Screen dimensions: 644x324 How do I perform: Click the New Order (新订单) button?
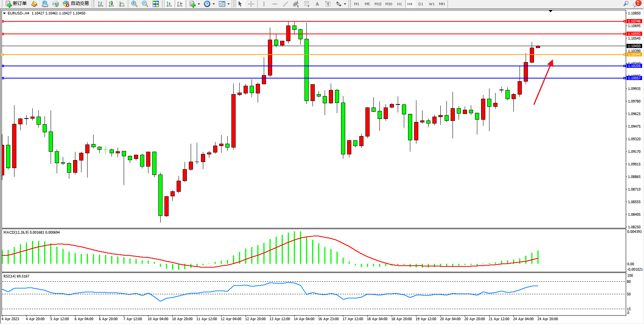16,4
